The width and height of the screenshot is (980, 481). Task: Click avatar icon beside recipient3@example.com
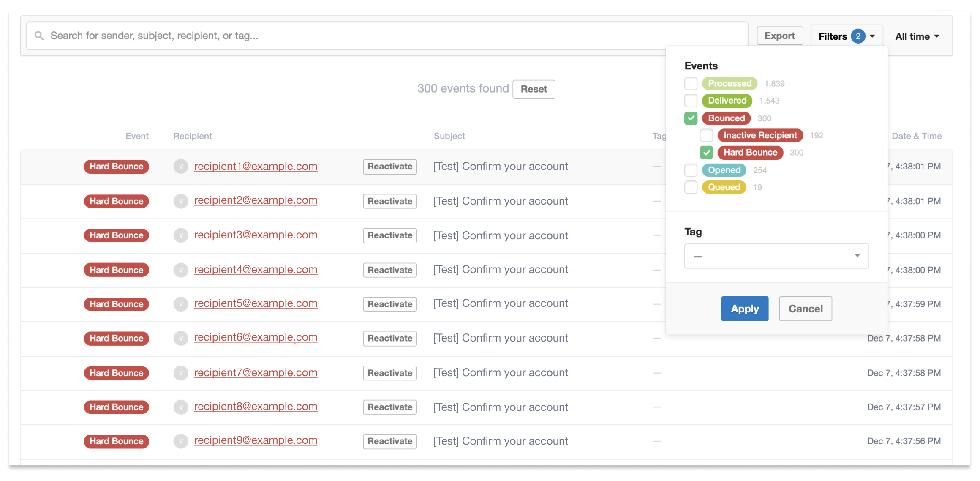click(181, 235)
